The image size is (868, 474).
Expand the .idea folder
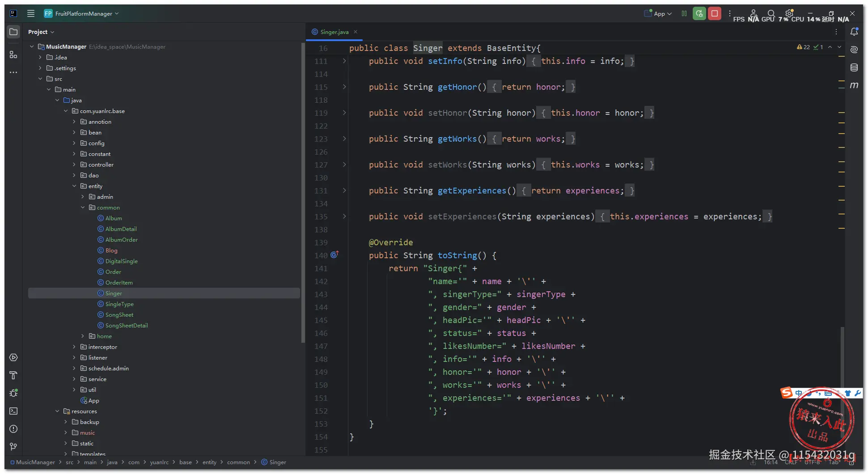pyautogui.click(x=40, y=57)
